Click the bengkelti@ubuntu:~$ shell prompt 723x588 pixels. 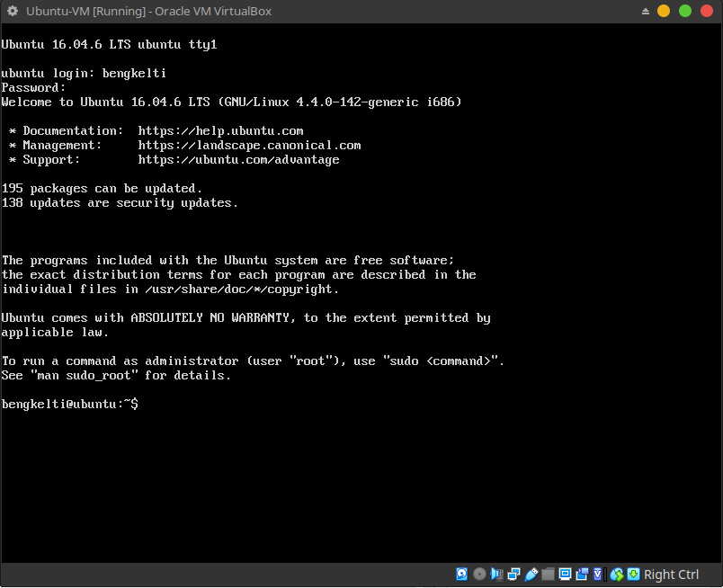click(69, 404)
